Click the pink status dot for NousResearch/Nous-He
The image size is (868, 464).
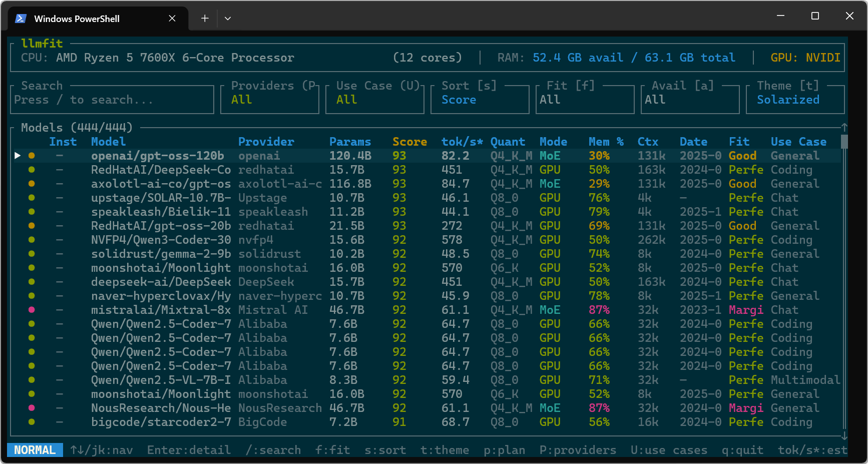pyautogui.click(x=32, y=408)
